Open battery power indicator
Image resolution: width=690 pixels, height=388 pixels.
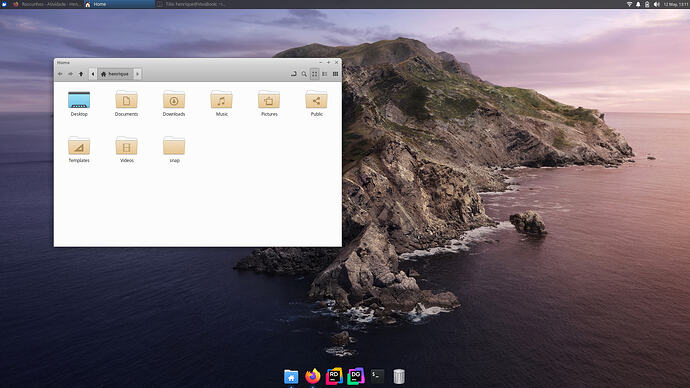647,4
